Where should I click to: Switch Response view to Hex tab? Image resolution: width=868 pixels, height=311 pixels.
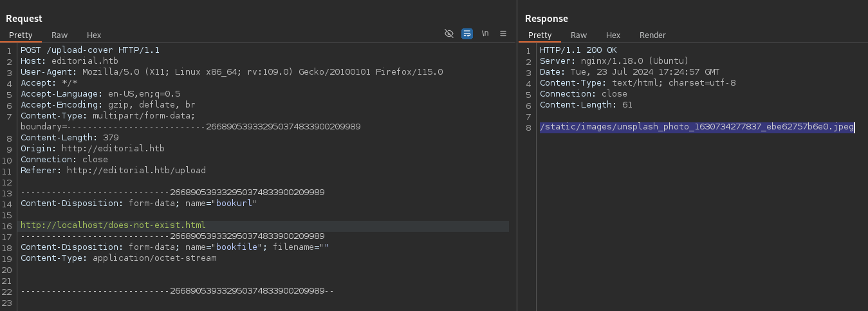click(613, 35)
